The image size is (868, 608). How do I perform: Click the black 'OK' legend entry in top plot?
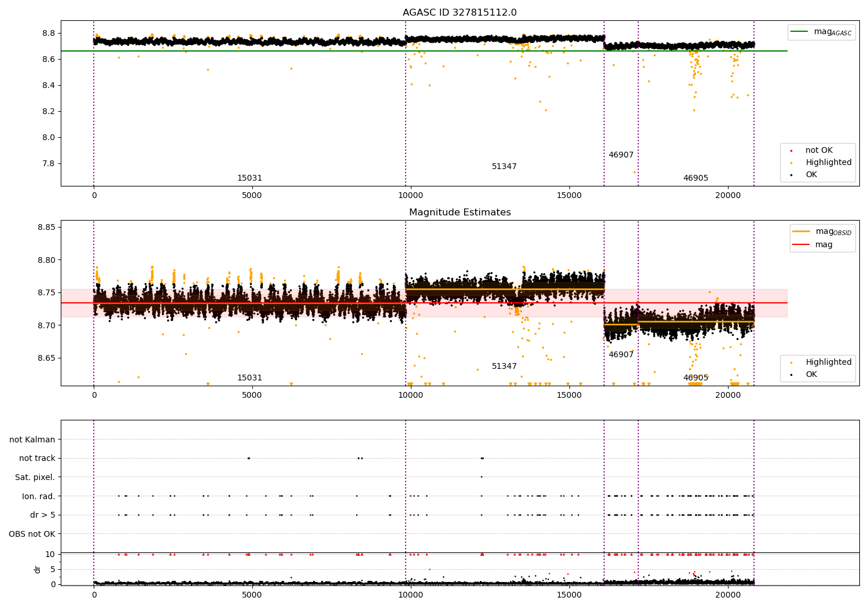[803, 175]
